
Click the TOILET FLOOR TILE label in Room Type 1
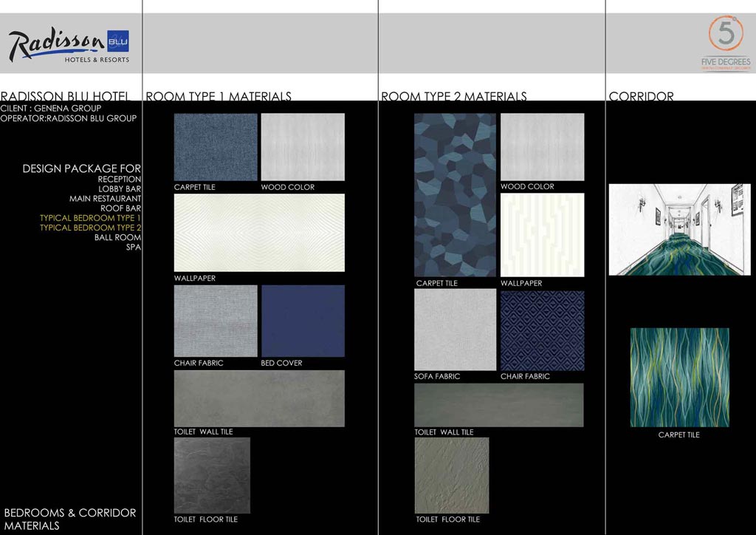[x=206, y=519]
